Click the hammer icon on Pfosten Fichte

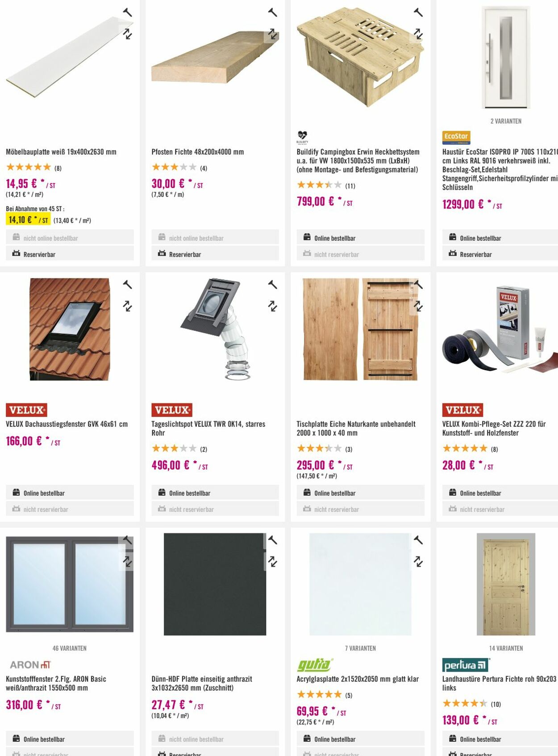(273, 13)
